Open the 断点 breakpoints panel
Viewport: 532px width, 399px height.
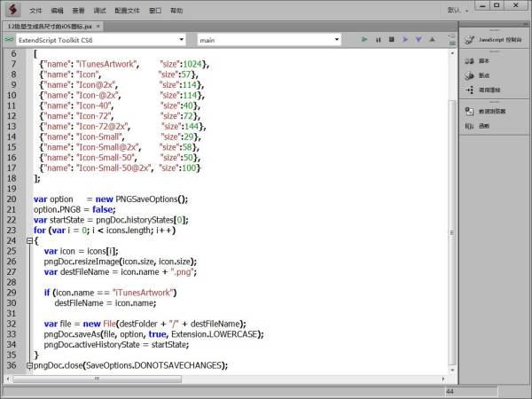[x=478, y=75]
